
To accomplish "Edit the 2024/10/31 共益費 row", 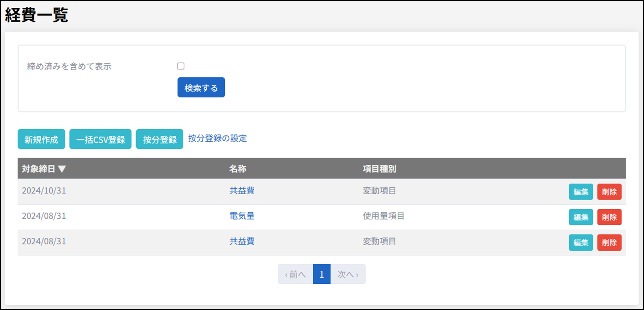I will click(x=580, y=192).
